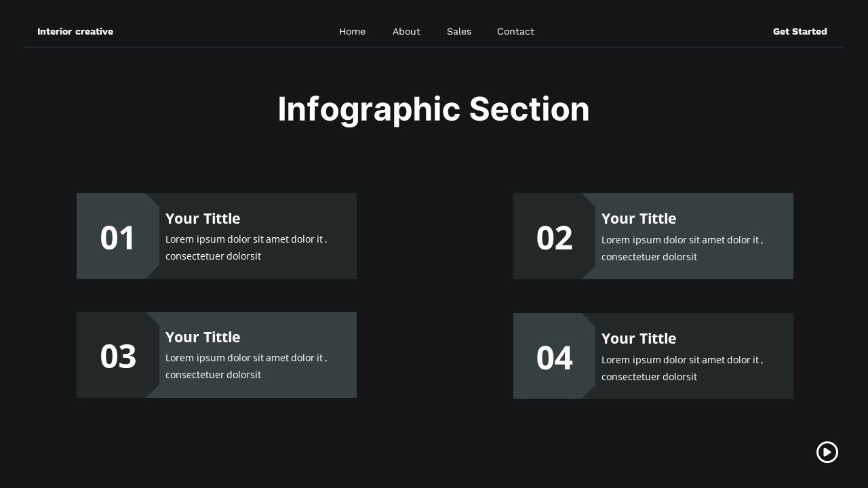Screen dimensions: 868x488
Task: Click the circular play icon
Action: [x=827, y=452]
